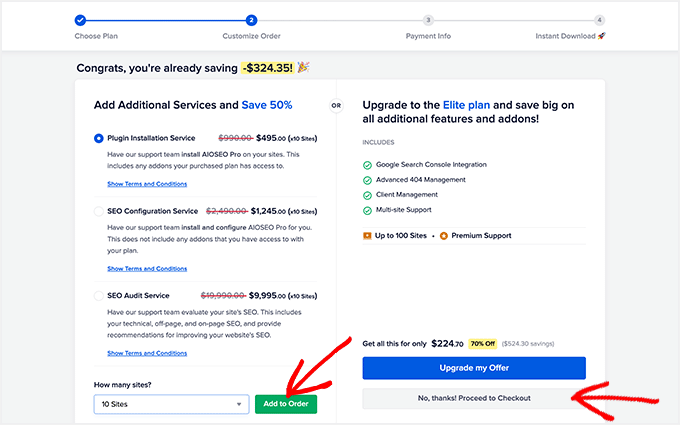Select the Plugin Installation Service radio button
The width and height of the screenshot is (680, 425).
click(98, 138)
